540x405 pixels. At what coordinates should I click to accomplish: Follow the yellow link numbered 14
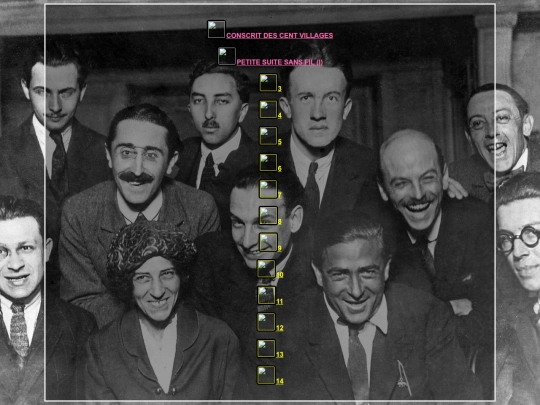280,381
